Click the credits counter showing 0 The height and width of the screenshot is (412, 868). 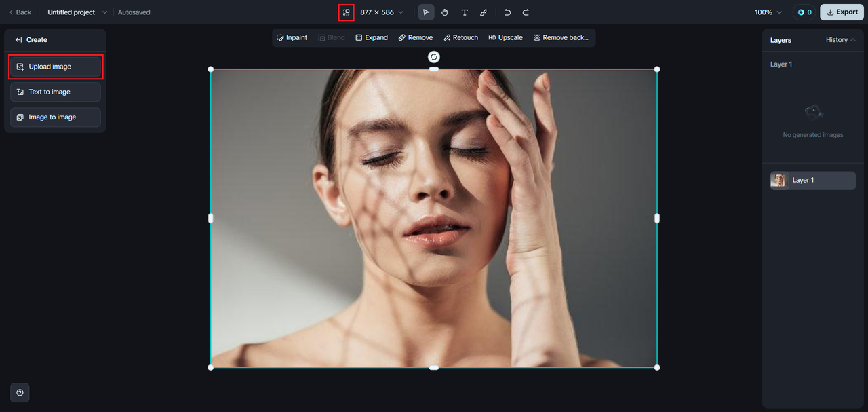coord(804,12)
